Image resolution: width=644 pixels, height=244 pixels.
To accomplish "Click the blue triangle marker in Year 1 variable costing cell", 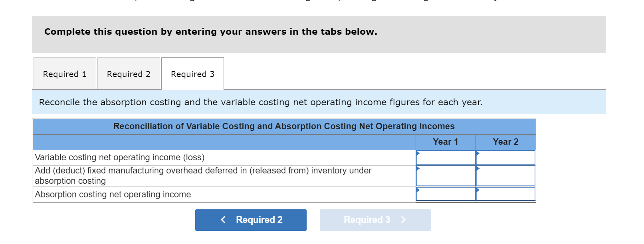I will (418, 153).
